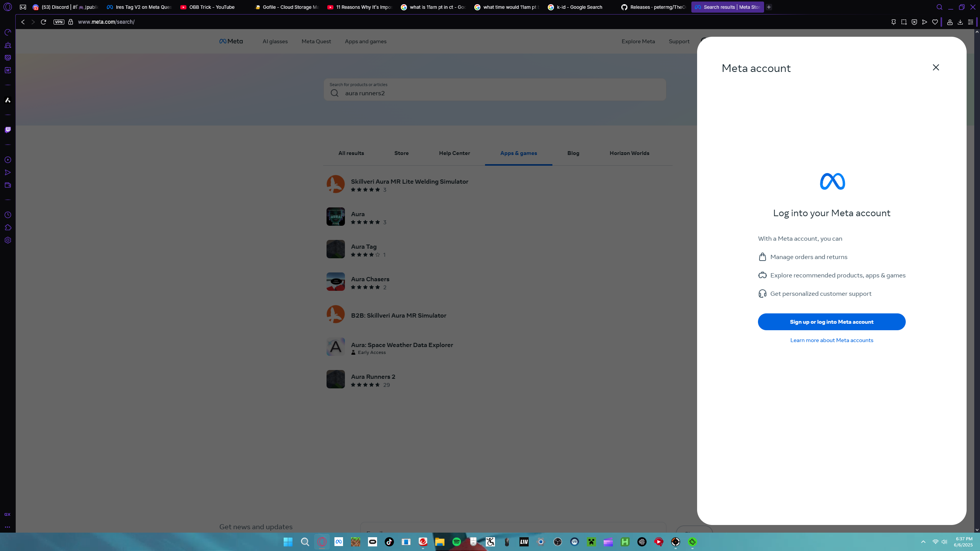Image resolution: width=980 pixels, height=551 pixels.
Task: Open Windows Start button on taskbar
Action: [288, 542]
